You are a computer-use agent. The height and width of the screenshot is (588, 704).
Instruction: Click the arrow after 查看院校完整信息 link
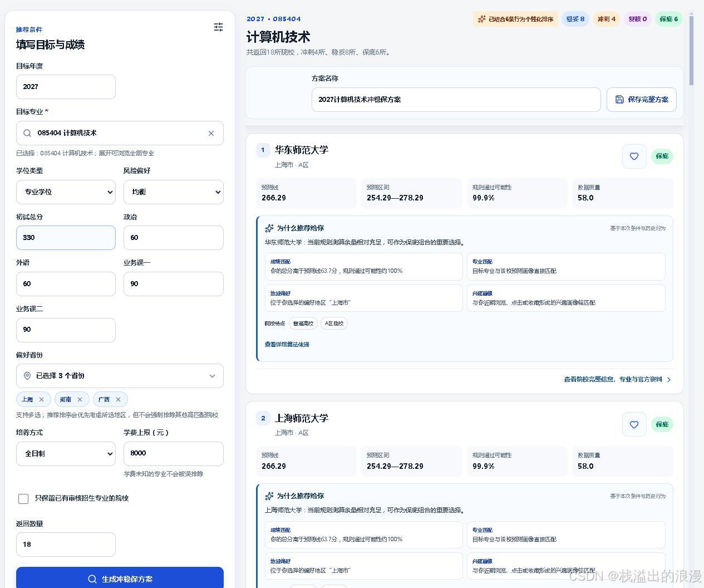click(669, 379)
